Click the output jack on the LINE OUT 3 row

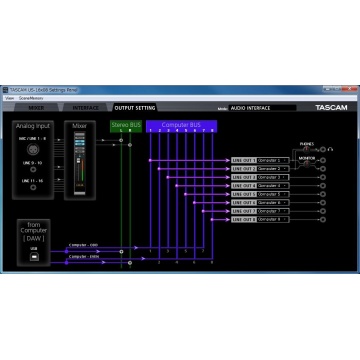pyautogui.click(x=323, y=177)
